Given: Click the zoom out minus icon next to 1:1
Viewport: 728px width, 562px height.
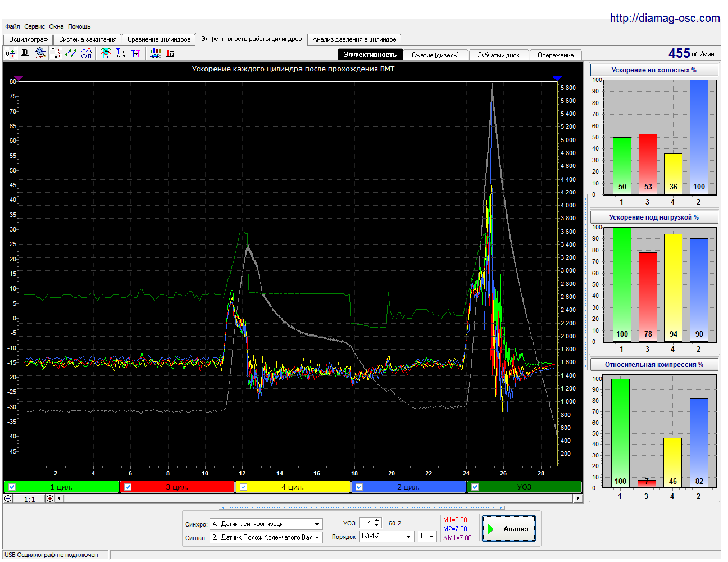Looking at the screenshot, I should (x=8, y=498).
